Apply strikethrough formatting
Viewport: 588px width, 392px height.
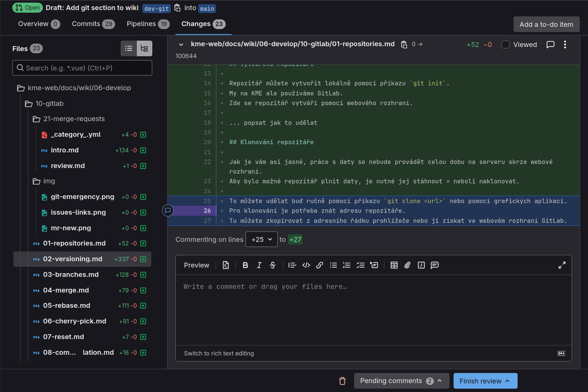(x=273, y=265)
